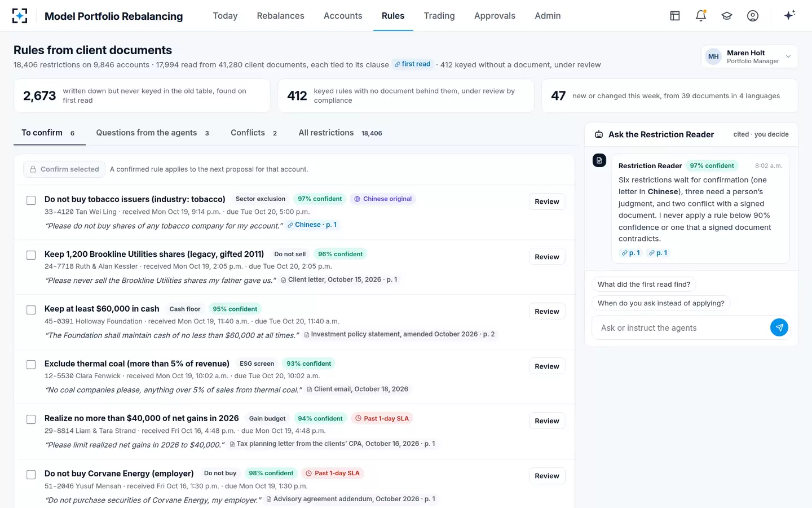Open the sparkle AI assistant icon

(789, 15)
